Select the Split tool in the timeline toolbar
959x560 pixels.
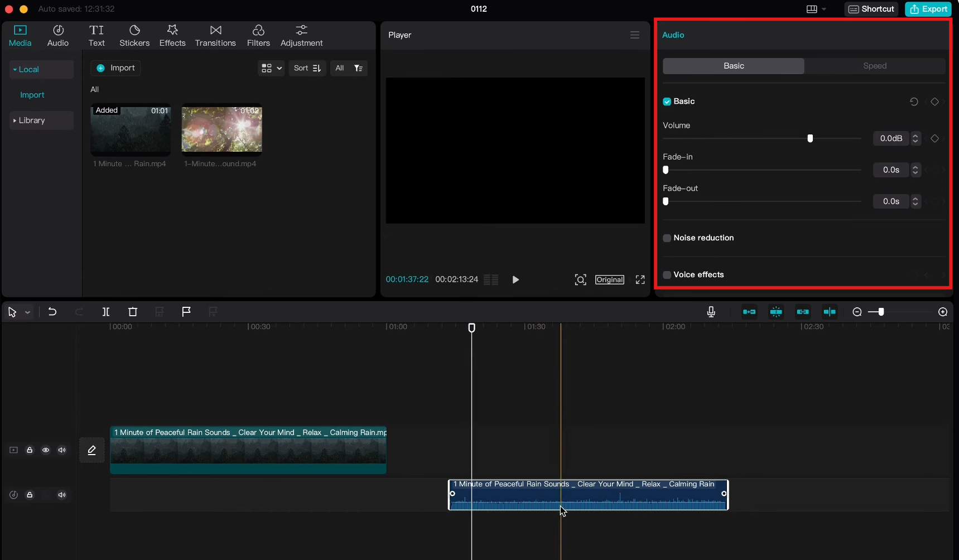pyautogui.click(x=105, y=312)
